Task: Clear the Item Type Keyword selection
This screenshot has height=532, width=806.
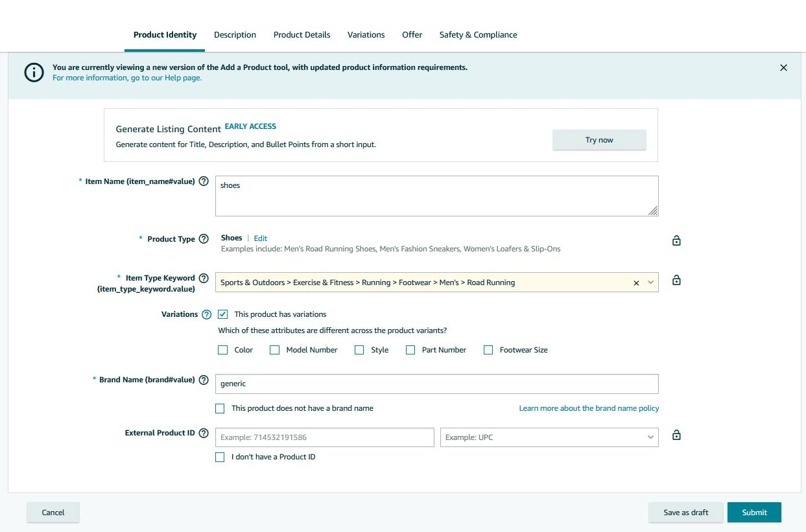Action: coord(636,283)
